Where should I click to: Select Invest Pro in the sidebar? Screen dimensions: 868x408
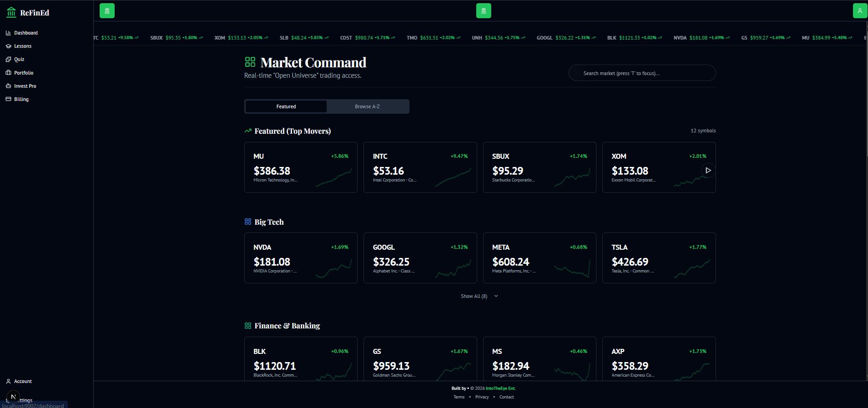pos(21,86)
